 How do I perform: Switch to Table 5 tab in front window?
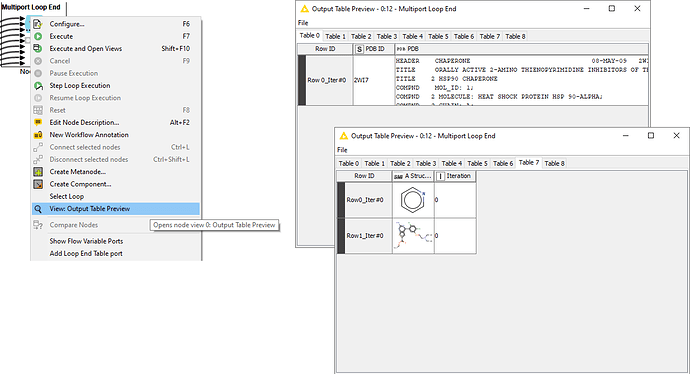(477, 164)
